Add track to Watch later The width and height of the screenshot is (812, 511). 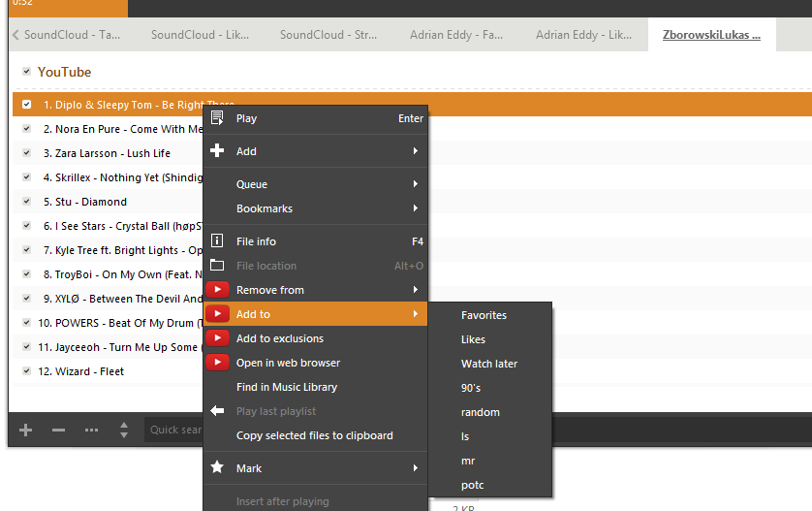[x=490, y=364]
